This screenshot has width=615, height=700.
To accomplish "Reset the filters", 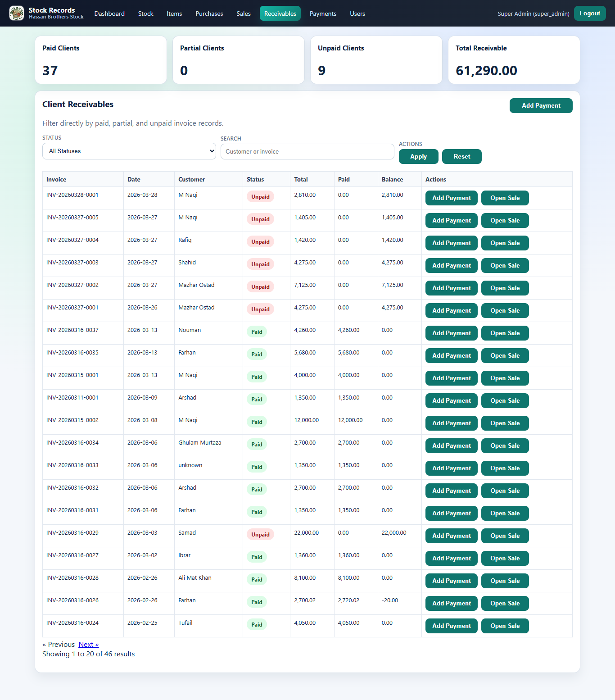I will (462, 156).
